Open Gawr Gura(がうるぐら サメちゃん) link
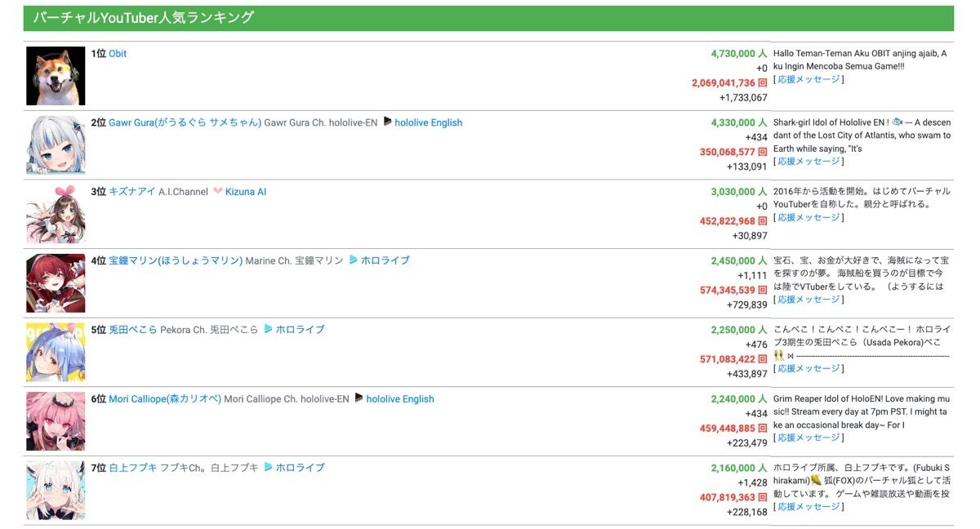The image size is (980, 529). coord(185,123)
